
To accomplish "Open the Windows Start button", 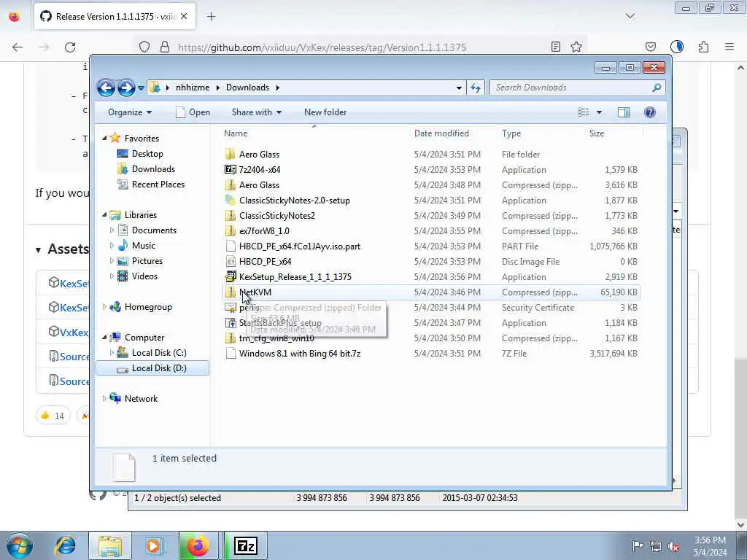I will [20, 545].
